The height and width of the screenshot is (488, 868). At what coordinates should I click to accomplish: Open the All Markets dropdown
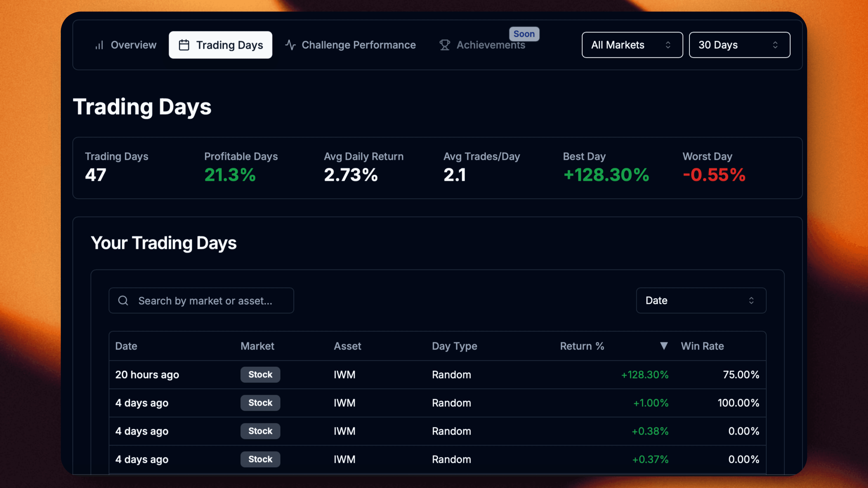pyautogui.click(x=632, y=45)
